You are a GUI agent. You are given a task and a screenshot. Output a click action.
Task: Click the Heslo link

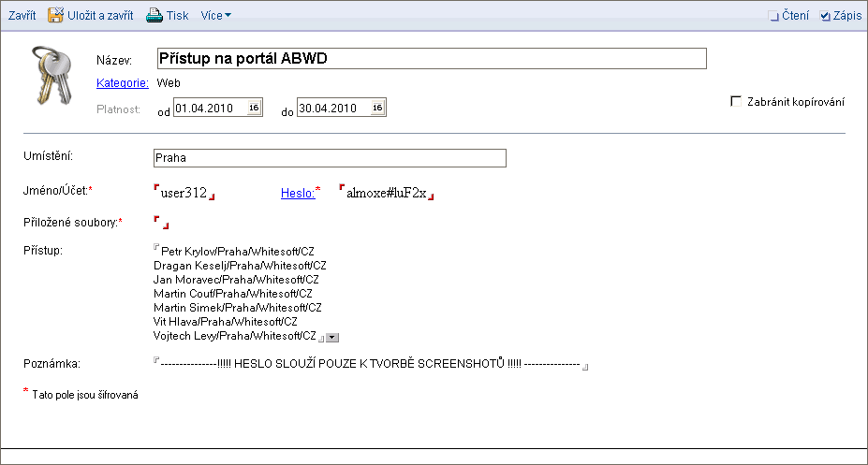pyautogui.click(x=297, y=192)
